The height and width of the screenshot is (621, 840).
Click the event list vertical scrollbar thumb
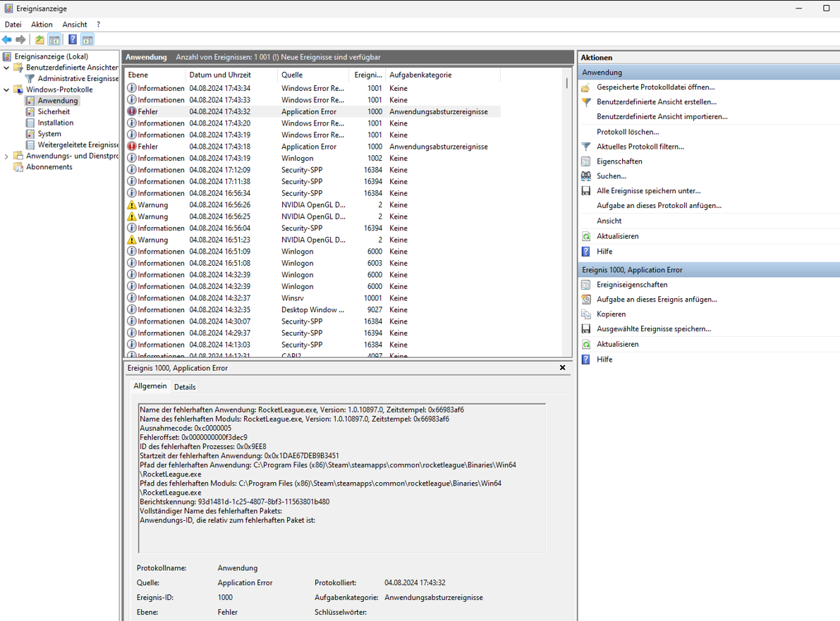(567, 83)
